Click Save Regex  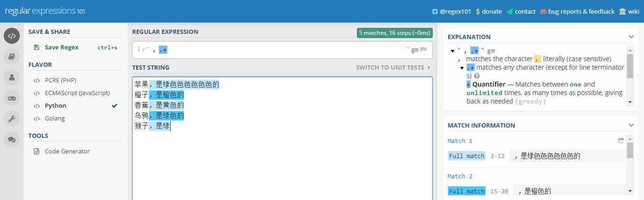click(61, 48)
